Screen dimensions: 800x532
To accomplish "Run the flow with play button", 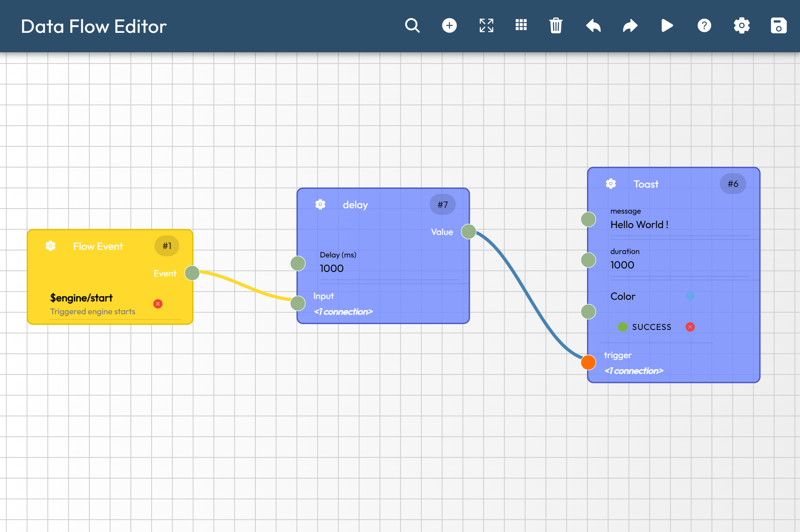I will pos(667,26).
